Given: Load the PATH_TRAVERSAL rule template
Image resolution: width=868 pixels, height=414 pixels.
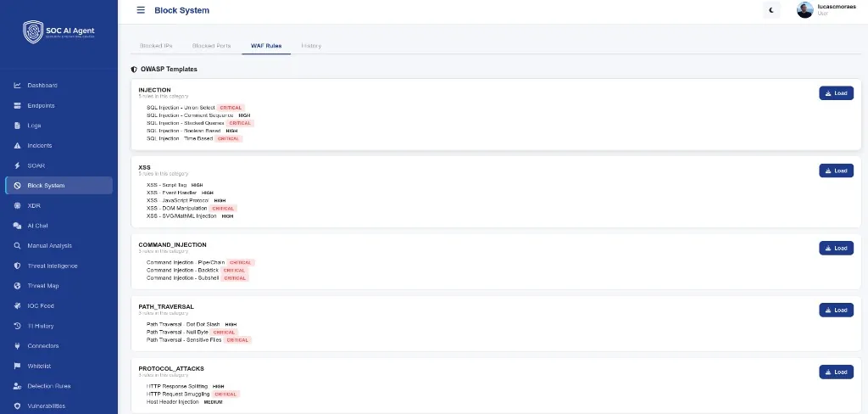Looking at the screenshot, I should pos(836,310).
